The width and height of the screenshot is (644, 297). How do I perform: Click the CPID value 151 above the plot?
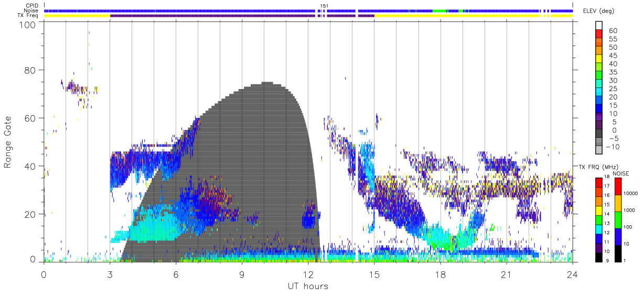324,6
